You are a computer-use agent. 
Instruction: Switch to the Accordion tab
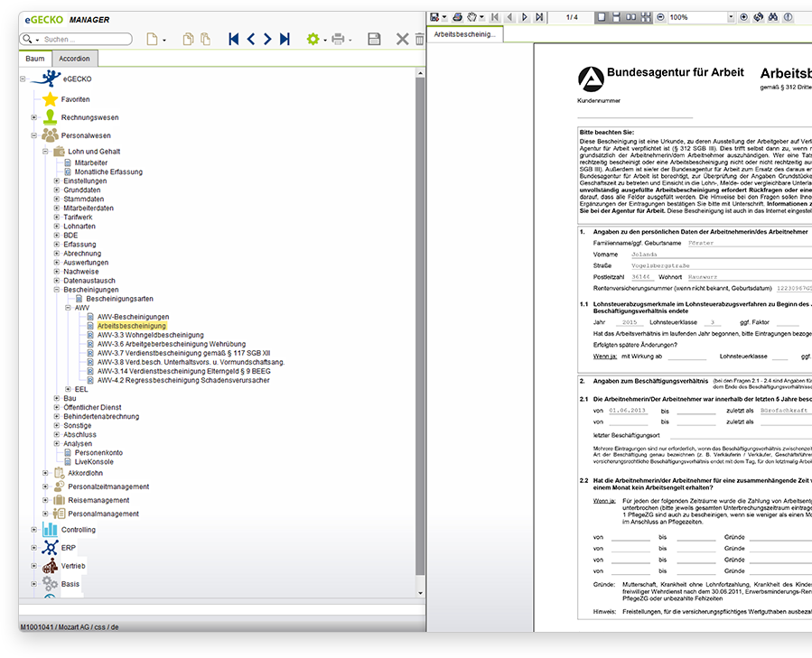(x=74, y=59)
